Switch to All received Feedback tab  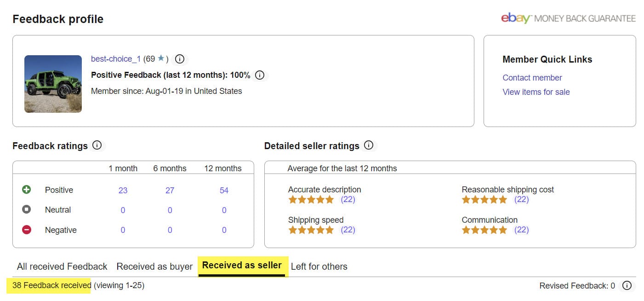pyautogui.click(x=62, y=266)
